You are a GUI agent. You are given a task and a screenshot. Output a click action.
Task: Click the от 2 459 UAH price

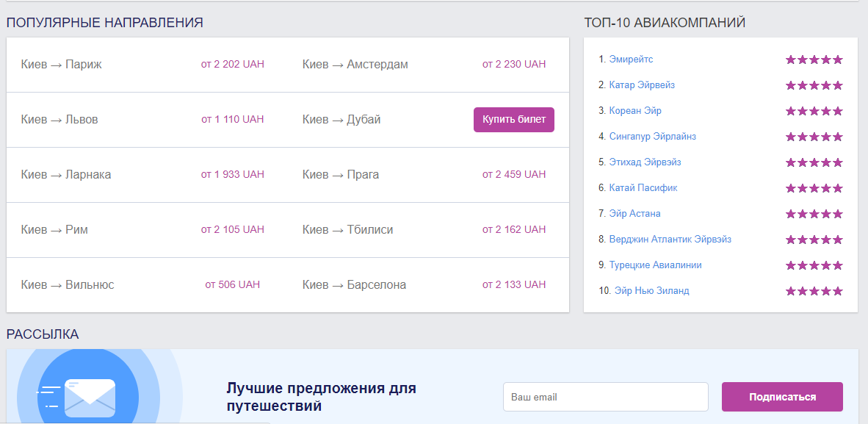tap(514, 175)
